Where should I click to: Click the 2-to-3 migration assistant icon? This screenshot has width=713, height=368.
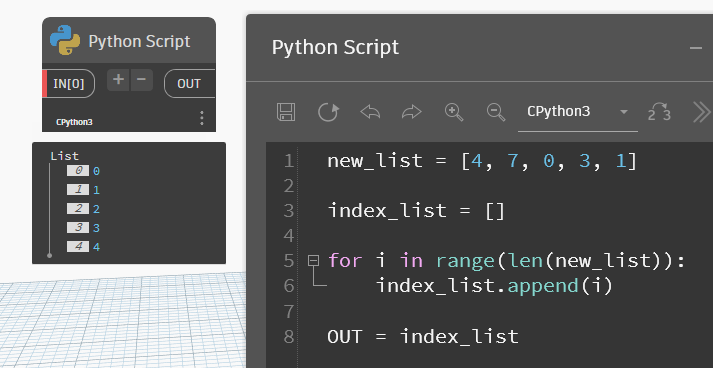tap(659, 112)
